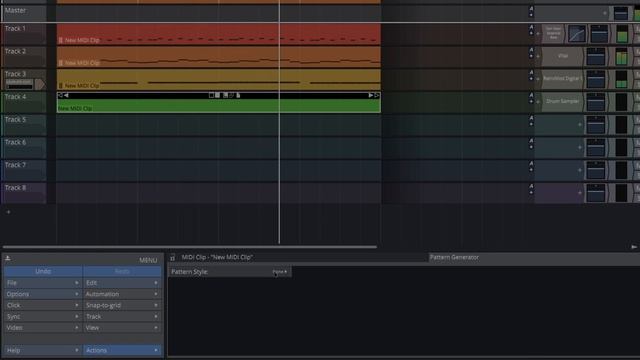Open the File menu

(42, 283)
